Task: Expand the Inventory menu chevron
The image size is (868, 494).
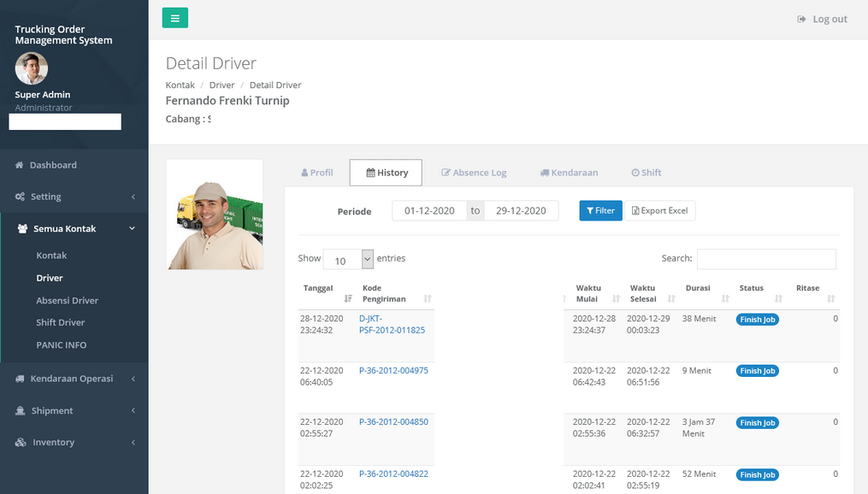Action: coord(133,443)
